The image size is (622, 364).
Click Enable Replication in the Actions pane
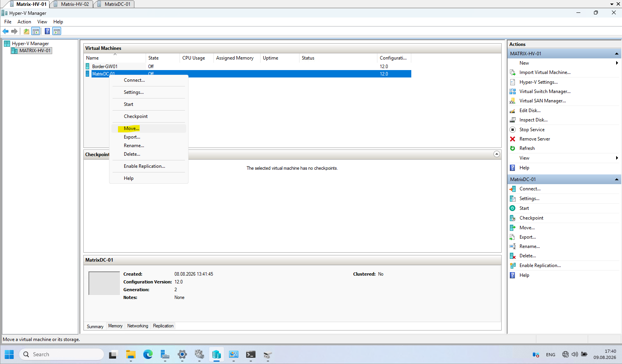pos(540,266)
